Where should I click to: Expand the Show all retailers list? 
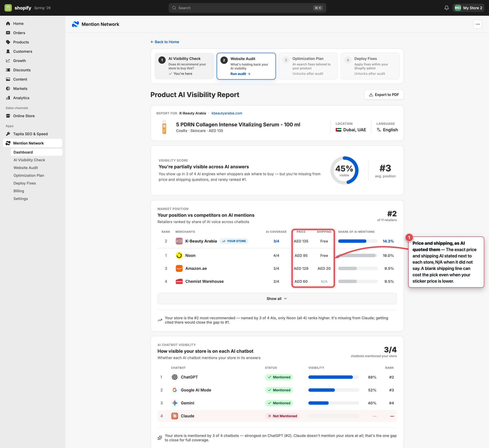277,299
